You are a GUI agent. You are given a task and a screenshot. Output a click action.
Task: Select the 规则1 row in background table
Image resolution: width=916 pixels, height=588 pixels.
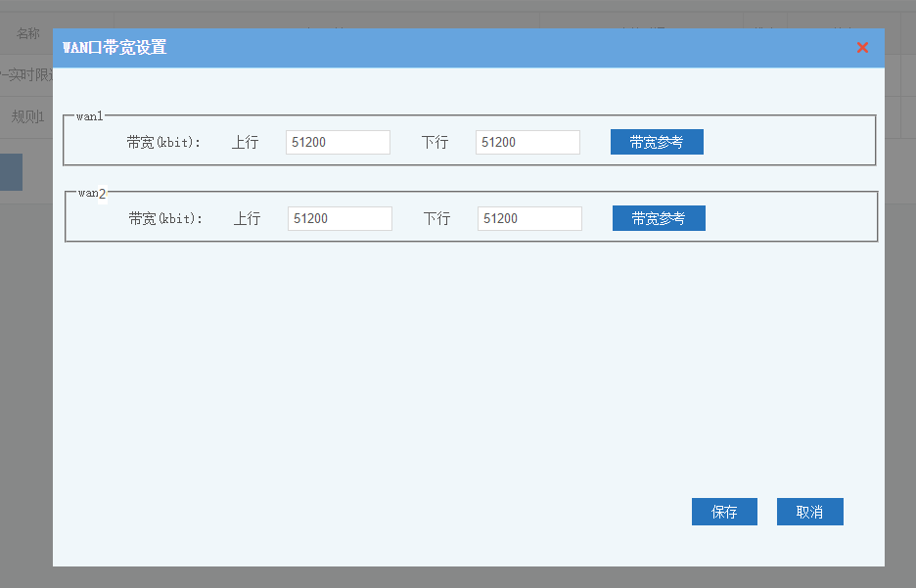tap(27, 117)
